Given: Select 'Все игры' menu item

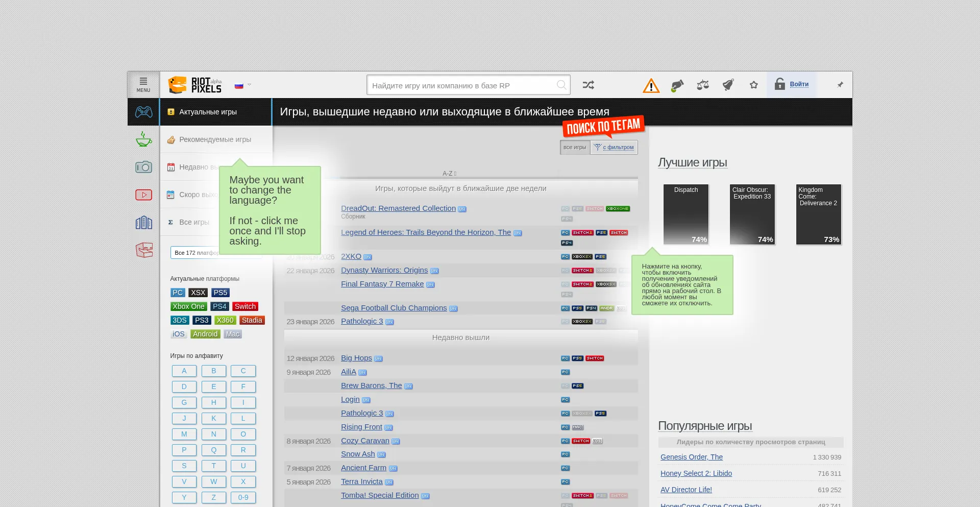Looking at the screenshot, I should pos(194,222).
